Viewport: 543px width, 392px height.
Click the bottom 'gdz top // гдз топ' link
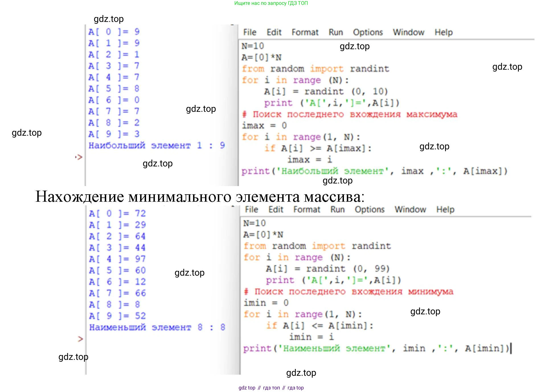click(271, 387)
